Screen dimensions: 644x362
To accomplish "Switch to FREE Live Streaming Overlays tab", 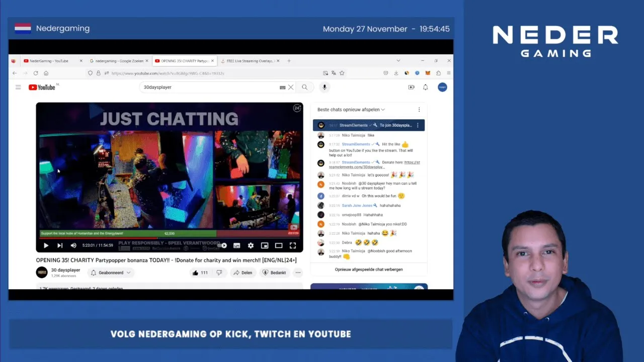I will [x=250, y=61].
